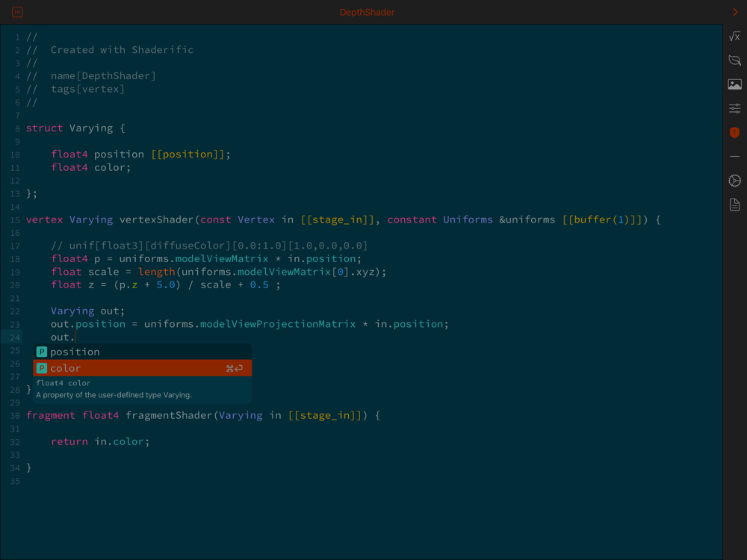Click 'float4 color;' on line 11
The width and height of the screenshot is (747, 560).
[x=91, y=167]
